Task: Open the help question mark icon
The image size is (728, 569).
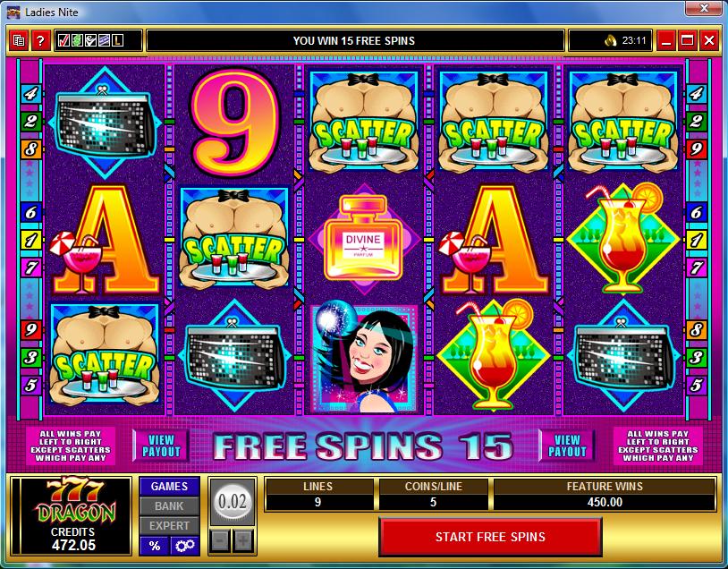Action: (40, 41)
